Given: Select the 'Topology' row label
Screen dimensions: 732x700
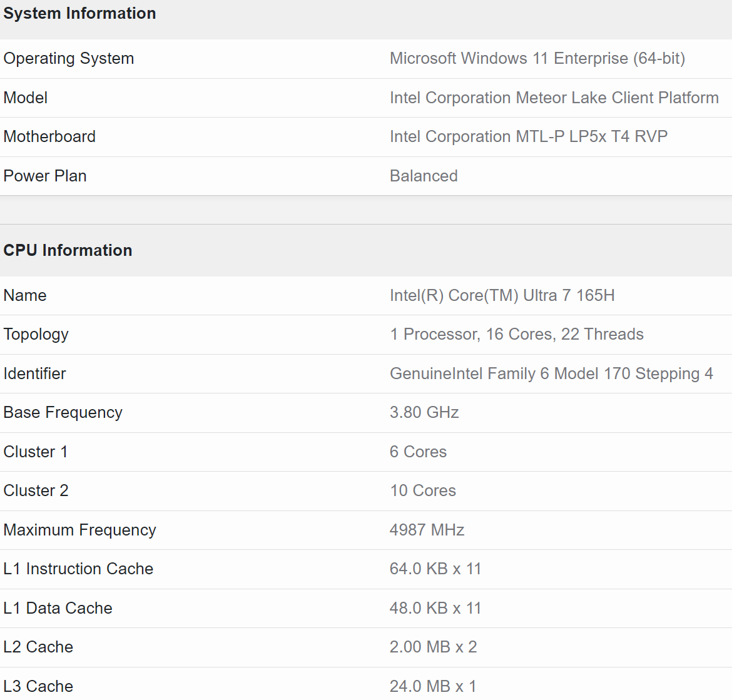Looking at the screenshot, I should click(36, 334).
